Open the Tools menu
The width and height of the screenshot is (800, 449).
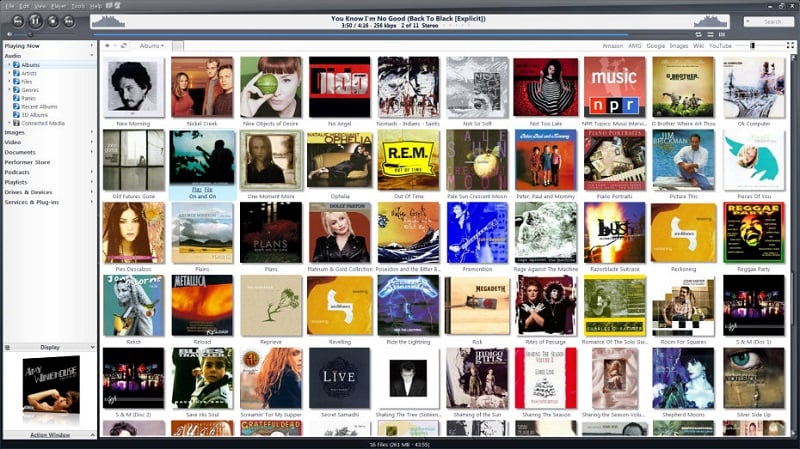78,6
